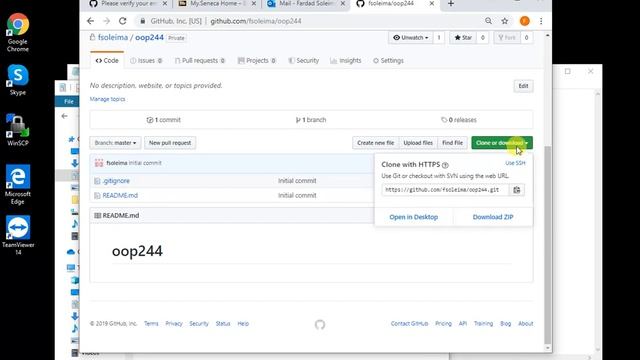640x360 pixels.
Task: Bookmark this page with the star icon
Action: (504, 21)
